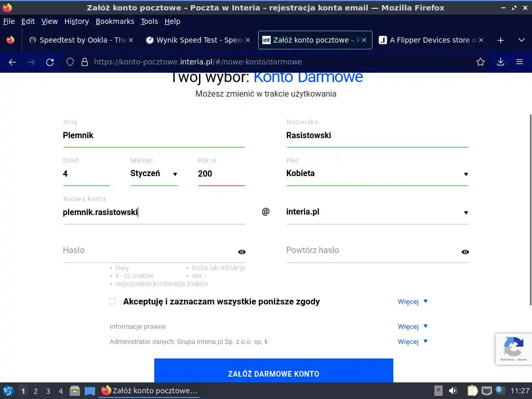The height and width of the screenshot is (399, 532).
Task: Click the network monitor tray icon
Action: [x=486, y=391]
